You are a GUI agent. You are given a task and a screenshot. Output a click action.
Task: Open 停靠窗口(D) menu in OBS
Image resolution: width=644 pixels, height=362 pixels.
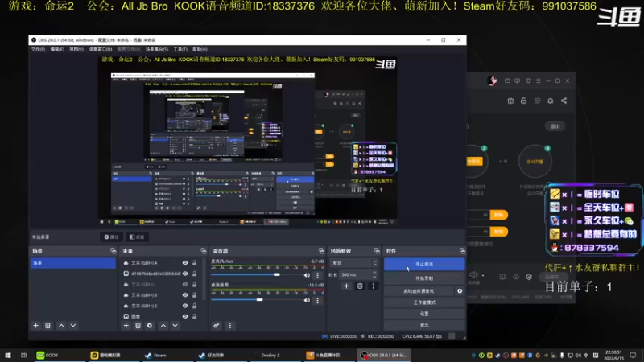tap(101, 49)
